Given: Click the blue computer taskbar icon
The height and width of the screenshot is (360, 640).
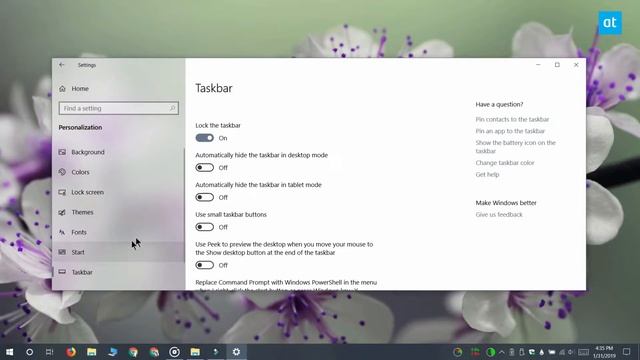Looking at the screenshot, I should pyautogui.click(x=112, y=352).
